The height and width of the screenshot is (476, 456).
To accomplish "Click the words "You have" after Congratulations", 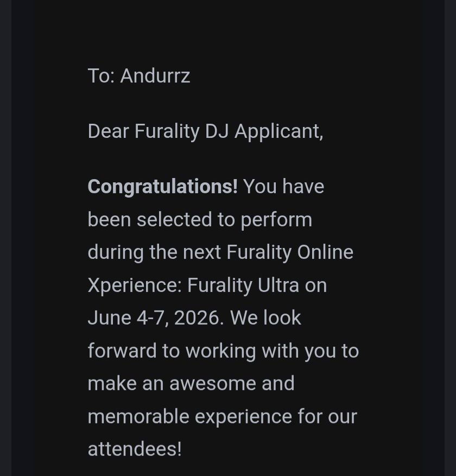I will [283, 187].
